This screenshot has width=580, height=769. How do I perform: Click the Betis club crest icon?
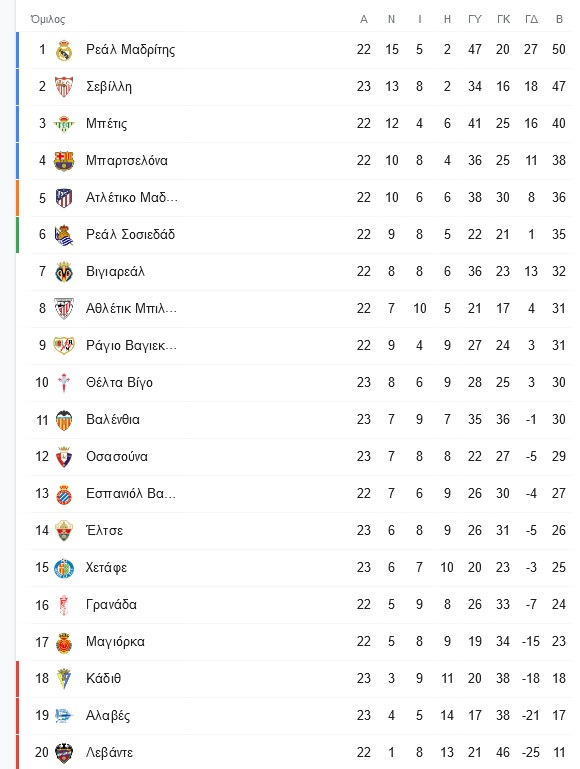[x=64, y=124]
